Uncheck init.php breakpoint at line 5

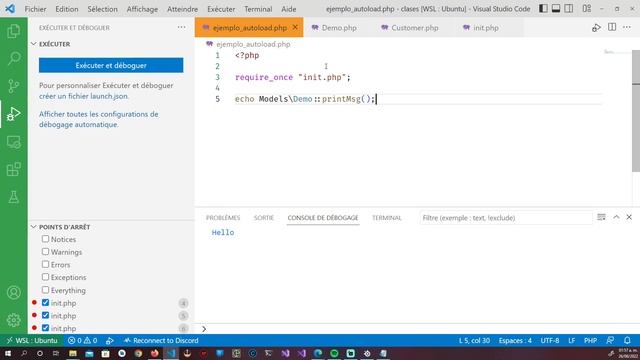(x=45, y=315)
